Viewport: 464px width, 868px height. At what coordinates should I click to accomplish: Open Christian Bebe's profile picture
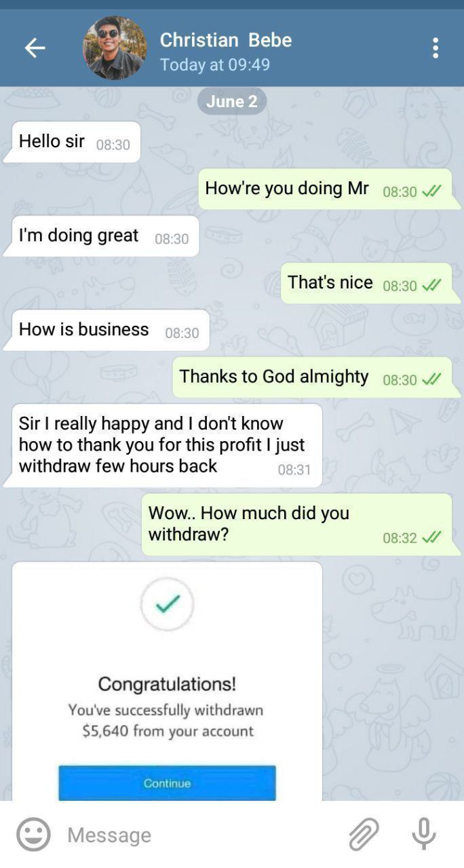pyautogui.click(x=115, y=48)
